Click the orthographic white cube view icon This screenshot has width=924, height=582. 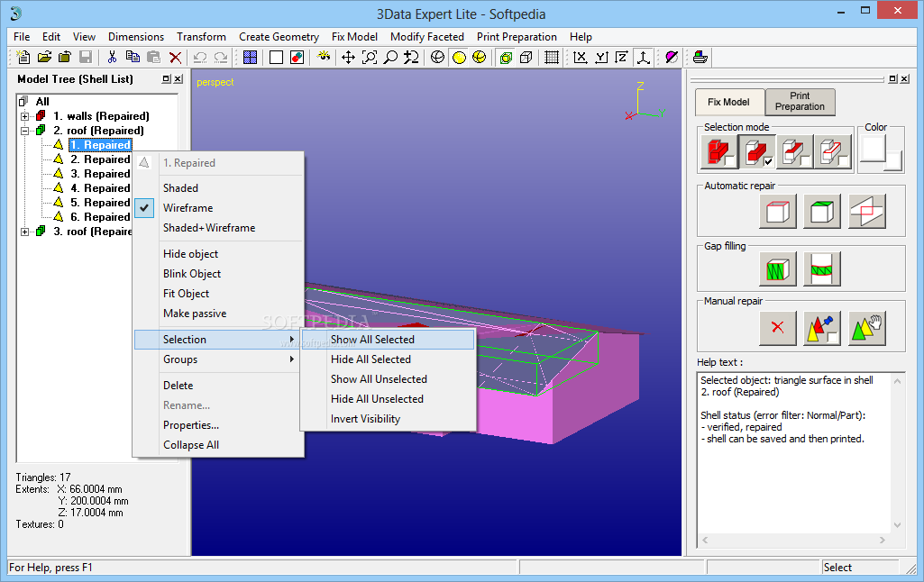coord(526,57)
